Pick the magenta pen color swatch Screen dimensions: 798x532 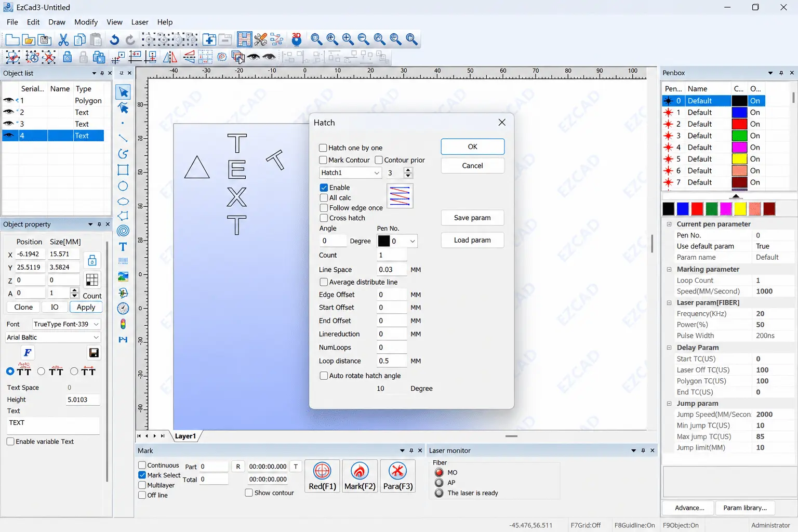tap(726, 209)
